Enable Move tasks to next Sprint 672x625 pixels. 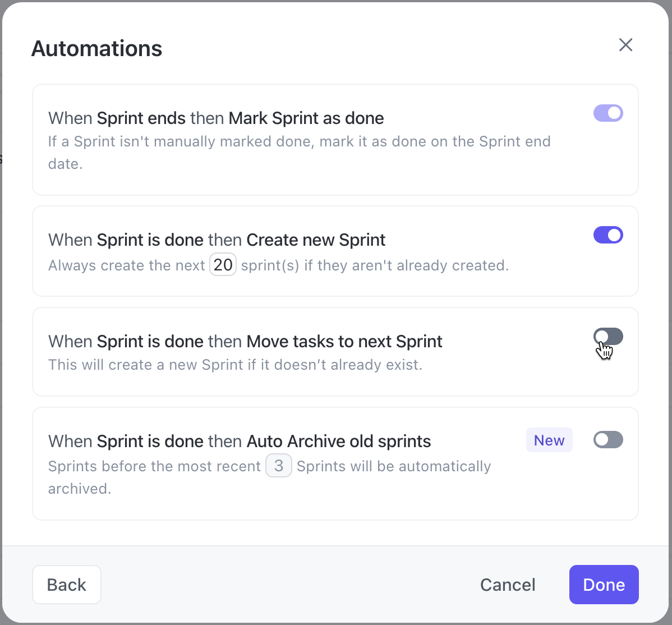[x=608, y=337]
